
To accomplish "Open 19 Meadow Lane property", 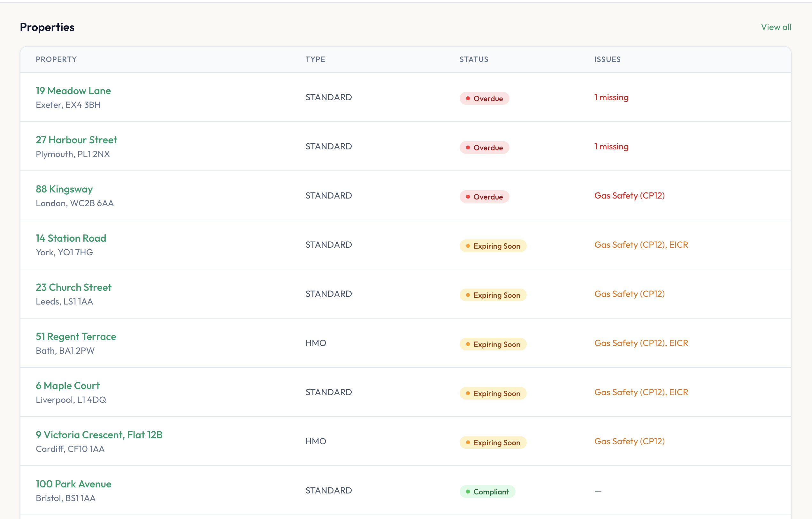I will (x=73, y=91).
